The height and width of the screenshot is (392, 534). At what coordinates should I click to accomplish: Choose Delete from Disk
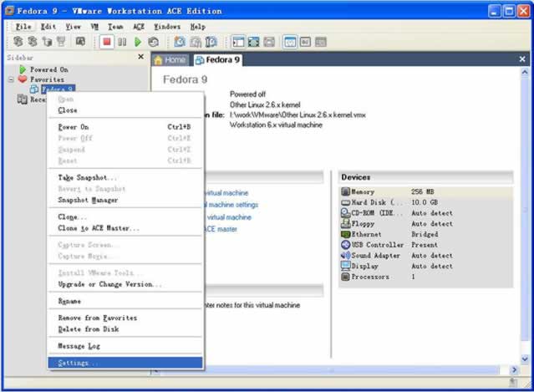125,329
